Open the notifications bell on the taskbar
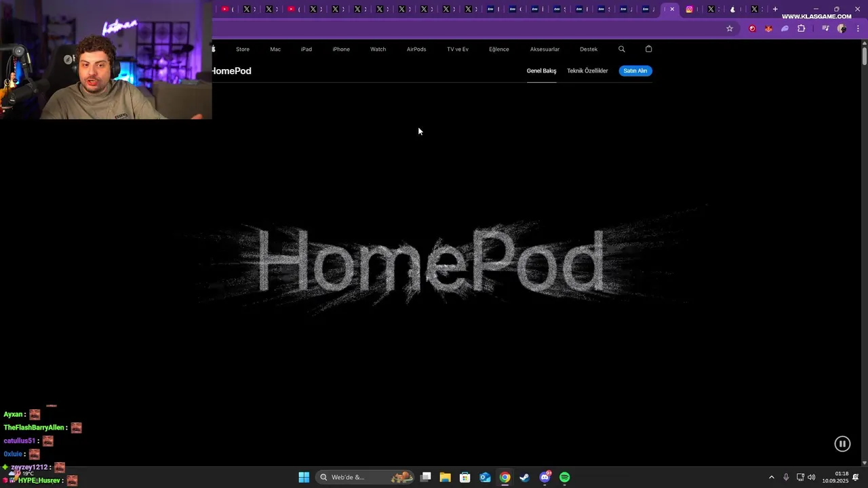 tap(856, 477)
